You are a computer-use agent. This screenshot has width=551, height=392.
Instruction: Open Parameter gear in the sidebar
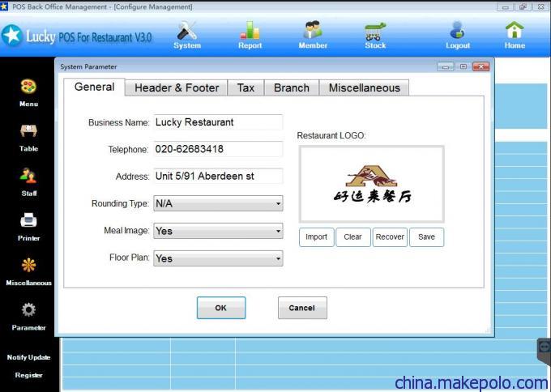pos(28,317)
